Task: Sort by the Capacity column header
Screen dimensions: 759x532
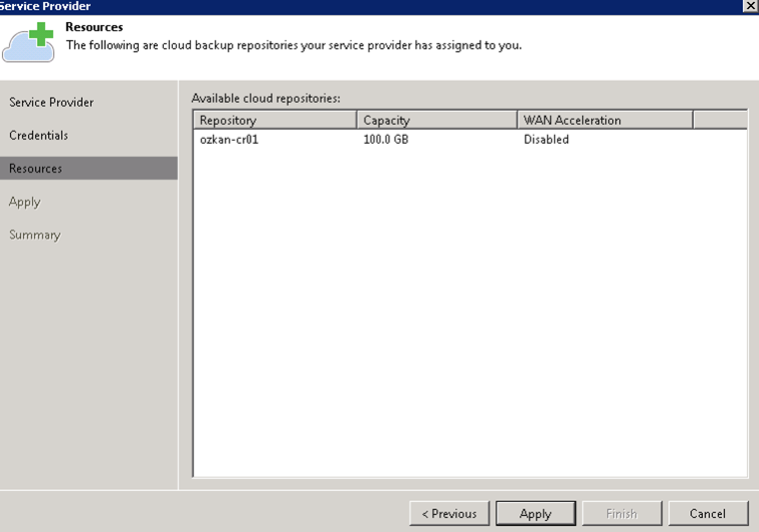Action: [x=437, y=120]
